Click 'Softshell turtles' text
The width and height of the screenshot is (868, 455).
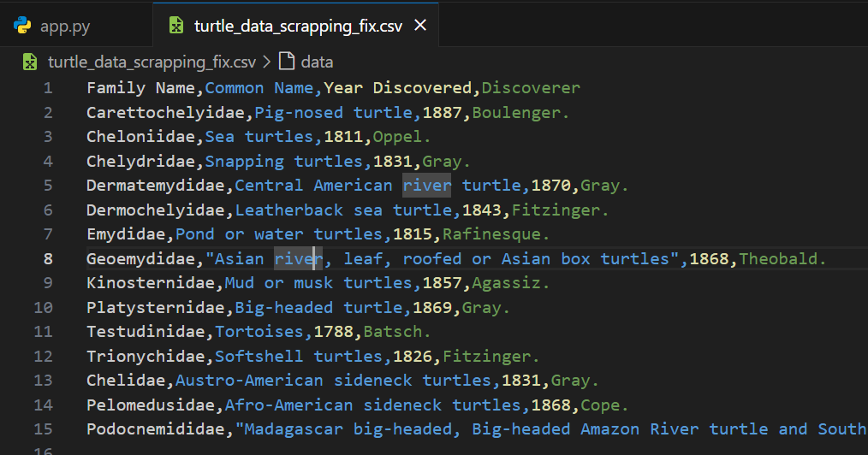299,356
